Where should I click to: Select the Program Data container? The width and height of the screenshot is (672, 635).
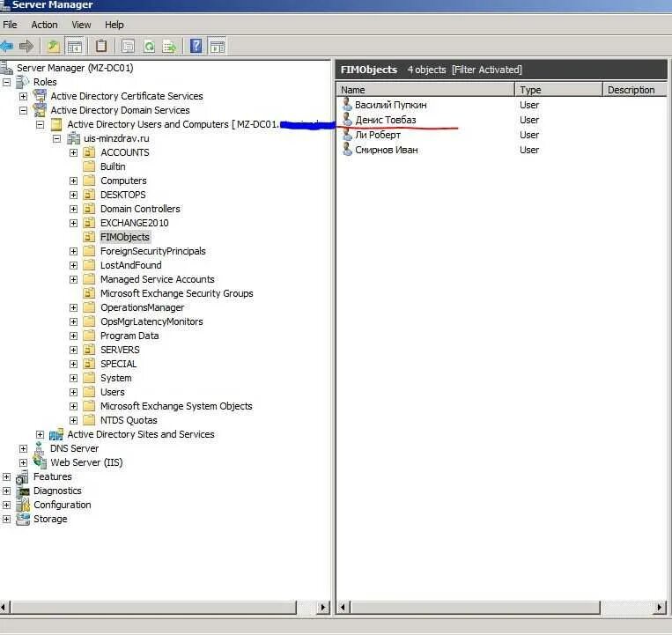129,336
